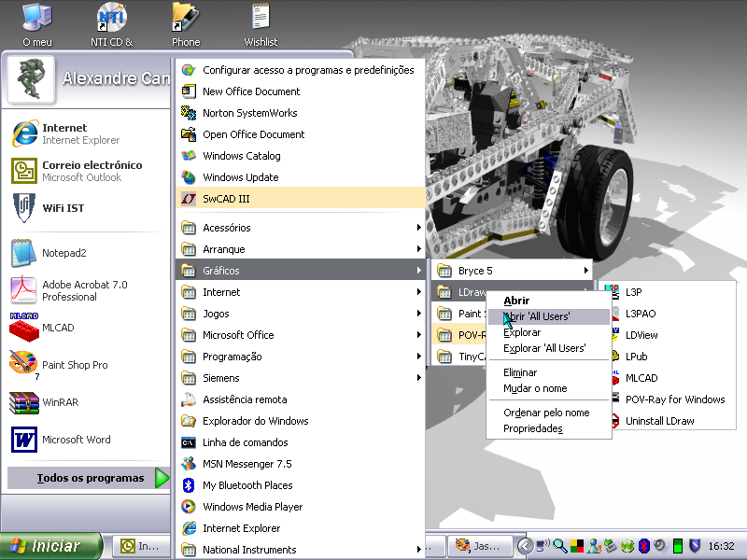
Task: Launch Windows Media Player
Action: coord(300,507)
